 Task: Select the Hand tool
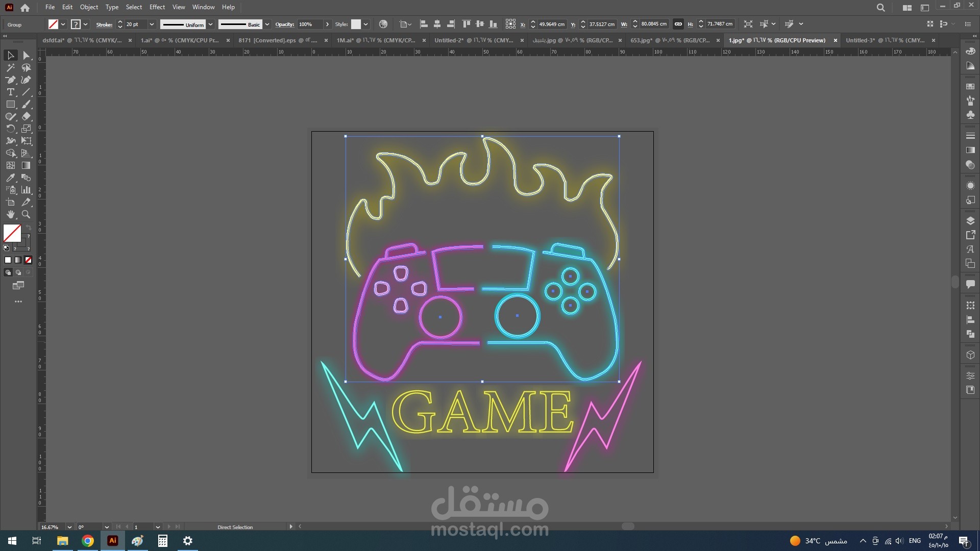10,214
